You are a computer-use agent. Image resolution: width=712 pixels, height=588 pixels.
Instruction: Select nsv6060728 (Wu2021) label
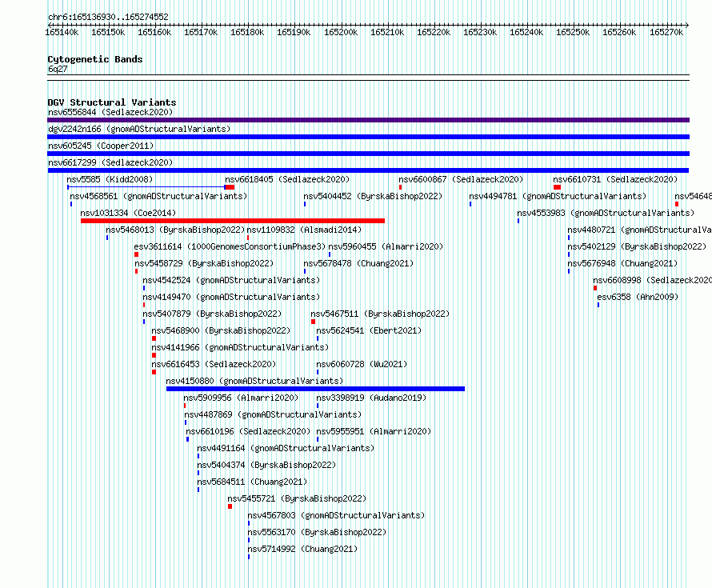coord(362,364)
